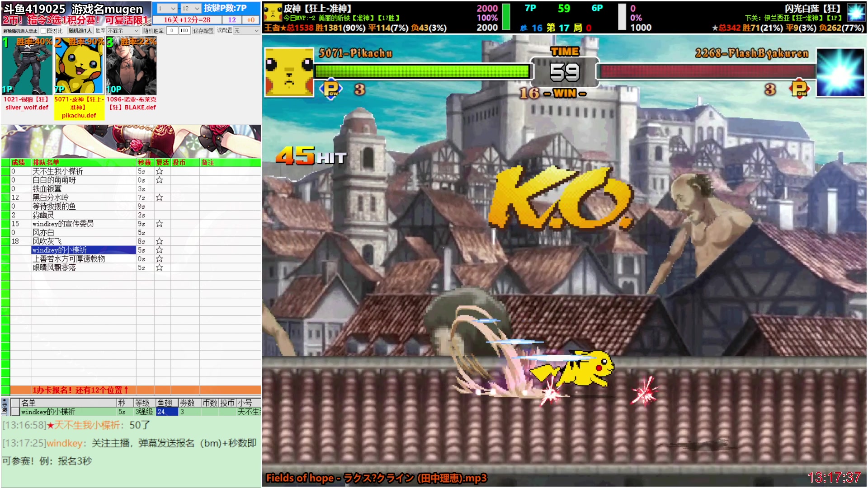This screenshot has width=868, height=488.
Task: Click the 闪光白莲【狂】 fighter name in status bar
Action: 812,9
